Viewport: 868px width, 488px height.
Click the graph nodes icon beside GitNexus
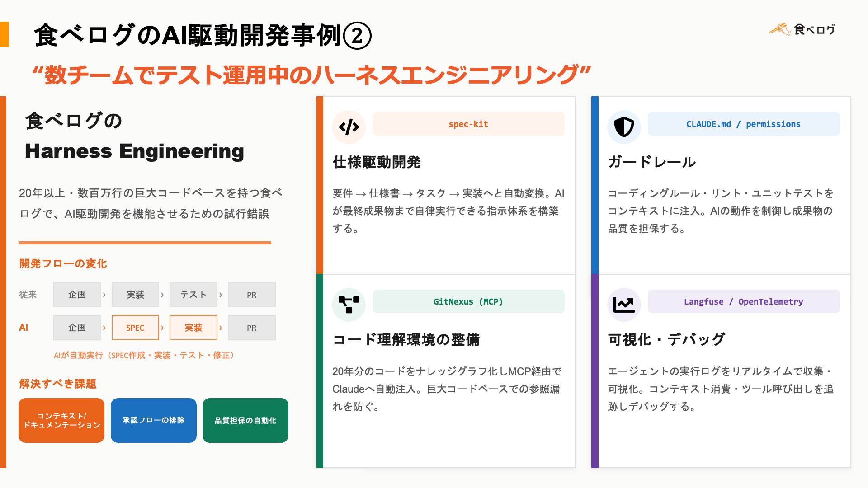pos(349,305)
